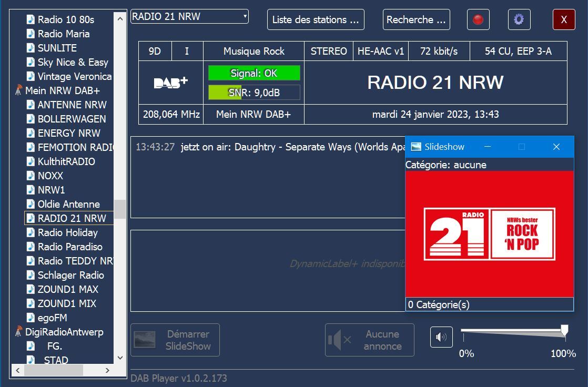Click the 54 CU, EEP 3-A cell

tap(518, 52)
